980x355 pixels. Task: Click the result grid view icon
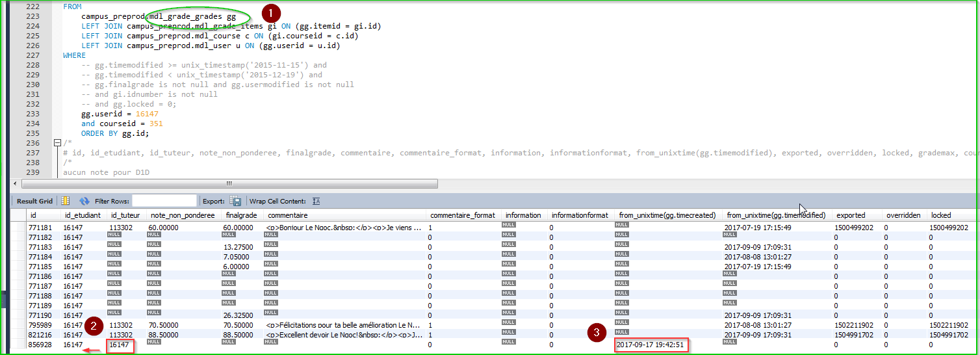click(65, 202)
